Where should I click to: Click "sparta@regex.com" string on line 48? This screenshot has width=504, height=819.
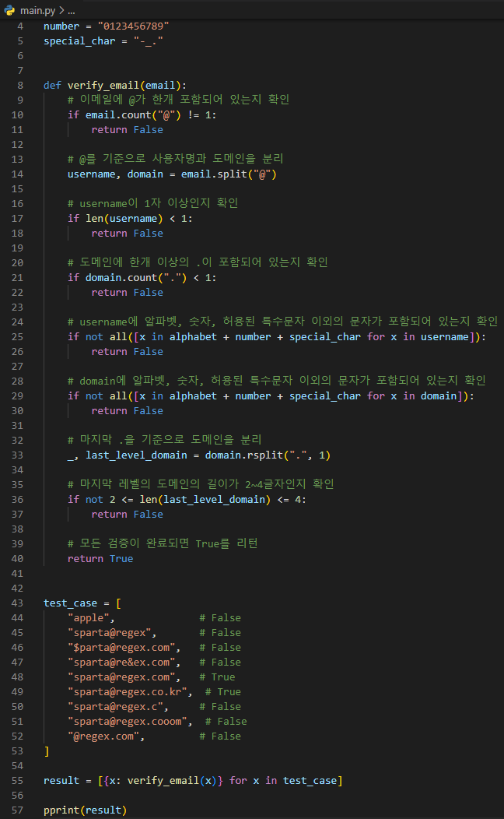[x=121, y=677]
